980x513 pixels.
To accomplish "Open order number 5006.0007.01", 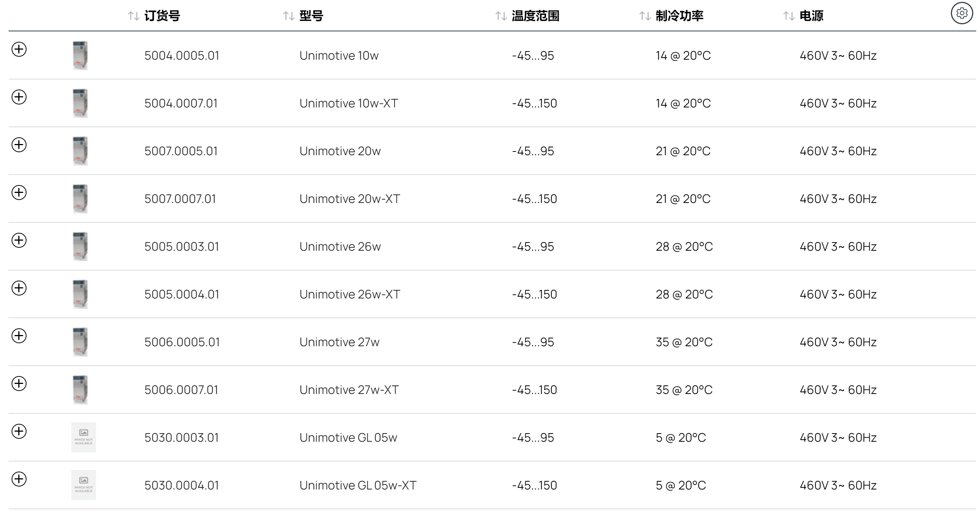I will tap(181, 390).
